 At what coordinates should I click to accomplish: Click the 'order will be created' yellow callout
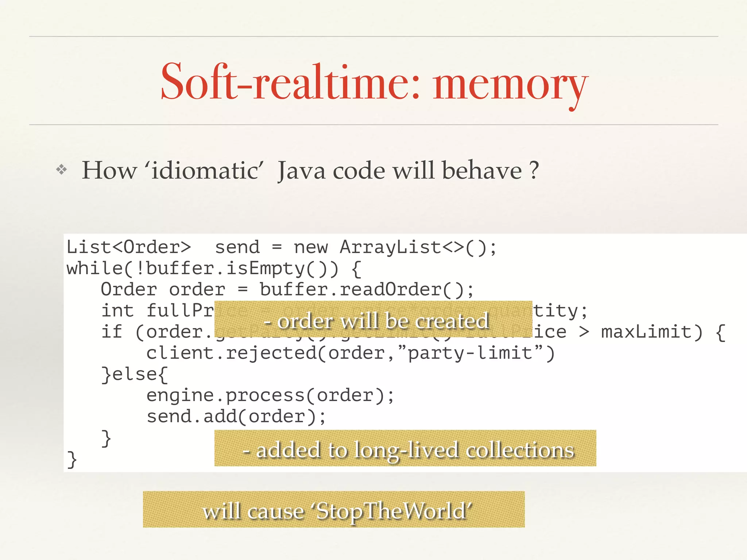click(x=373, y=319)
